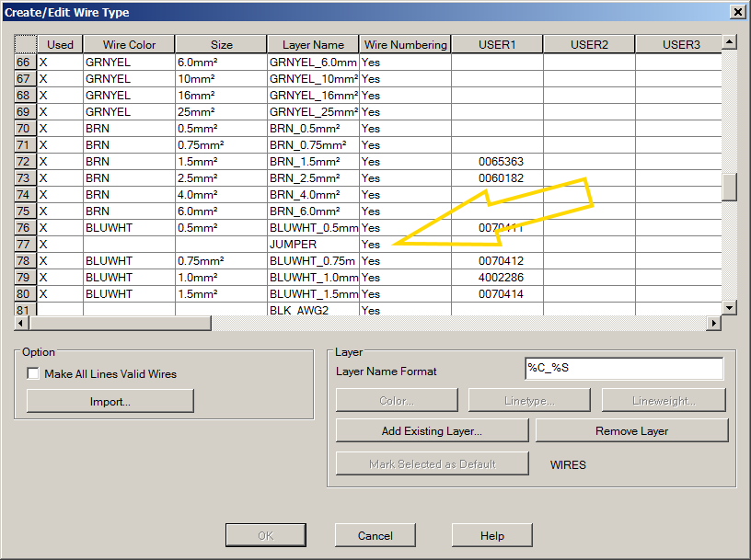Click the Wire Color column header

(x=128, y=43)
